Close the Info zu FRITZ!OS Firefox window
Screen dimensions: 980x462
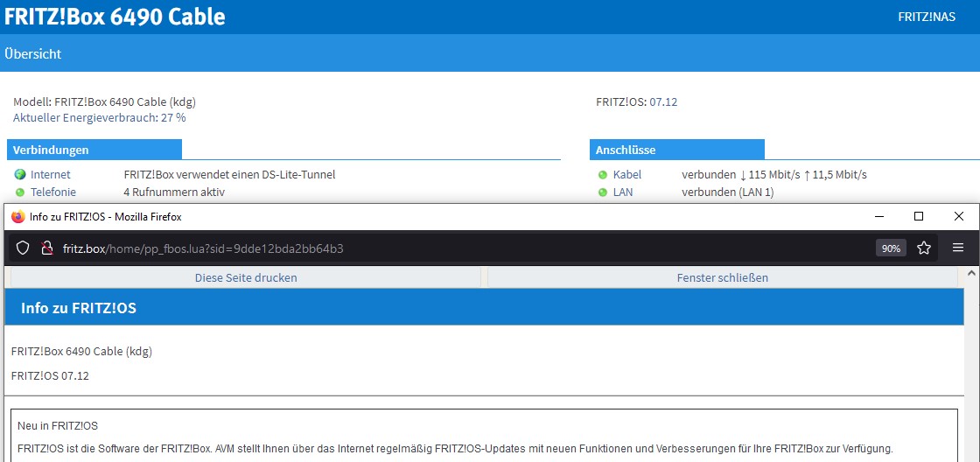point(959,216)
